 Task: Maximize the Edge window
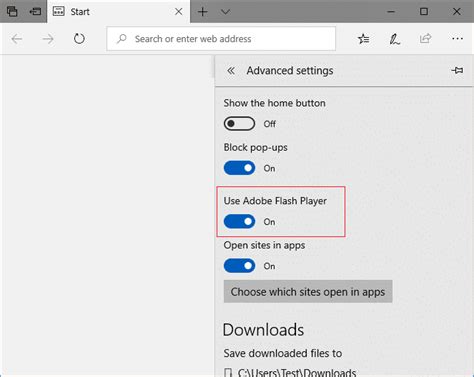click(424, 12)
